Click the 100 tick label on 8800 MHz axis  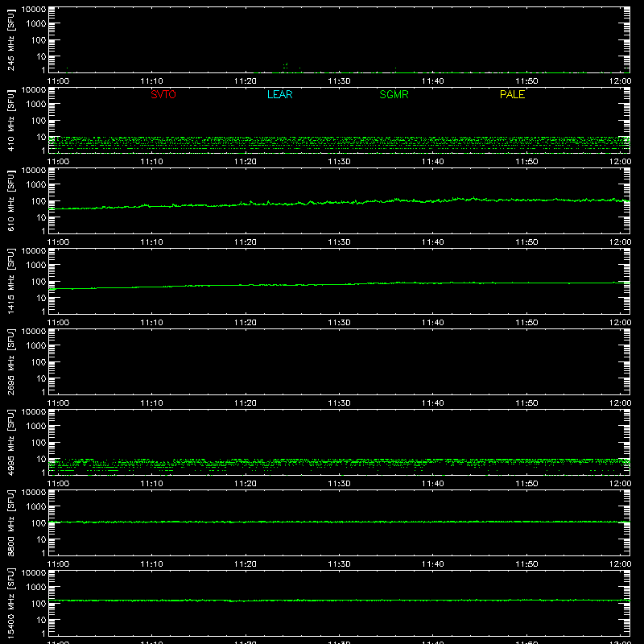coord(39,523)
